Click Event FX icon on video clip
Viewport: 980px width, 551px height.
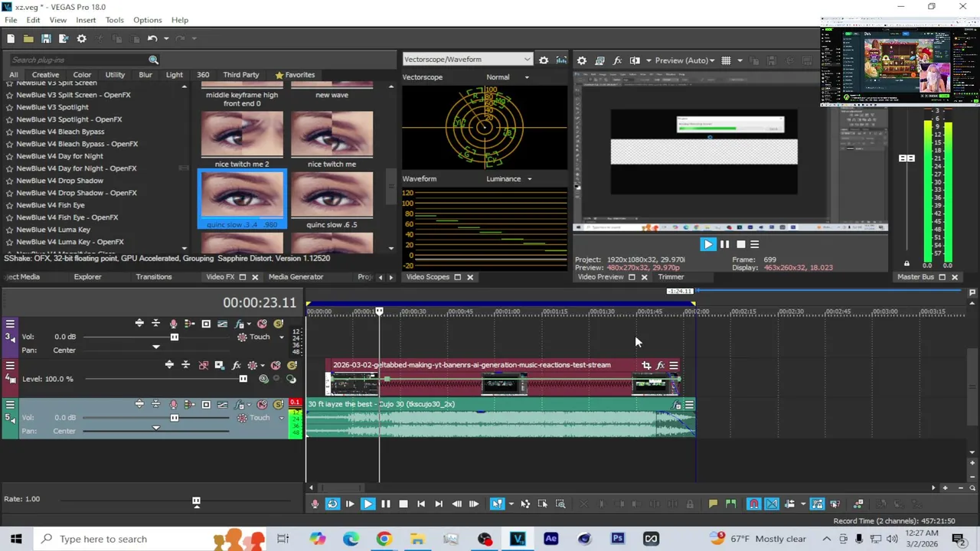(660, 365)
